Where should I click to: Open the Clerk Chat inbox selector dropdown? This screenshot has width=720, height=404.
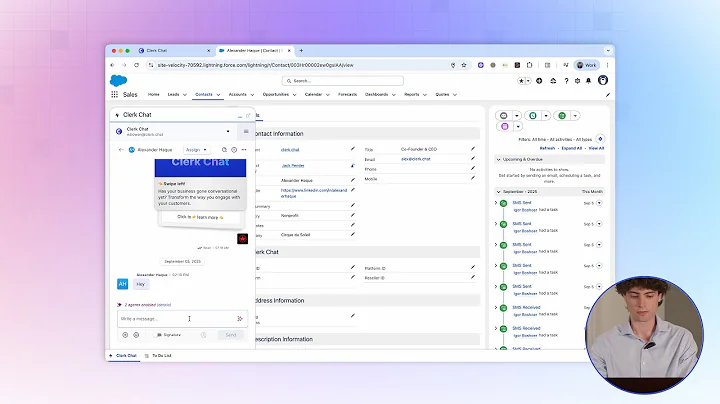click(x=228, y=132)
